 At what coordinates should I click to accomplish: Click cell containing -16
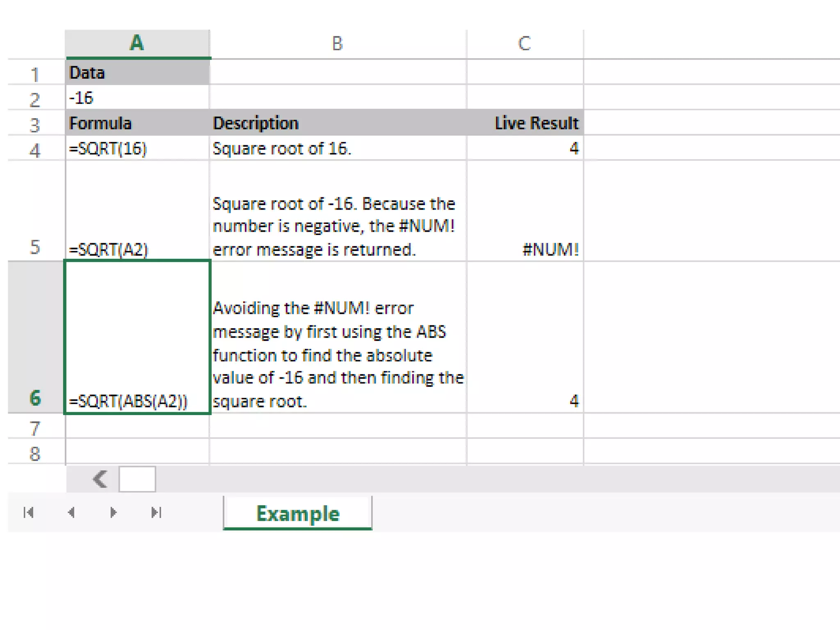click(x=137, y=98)
